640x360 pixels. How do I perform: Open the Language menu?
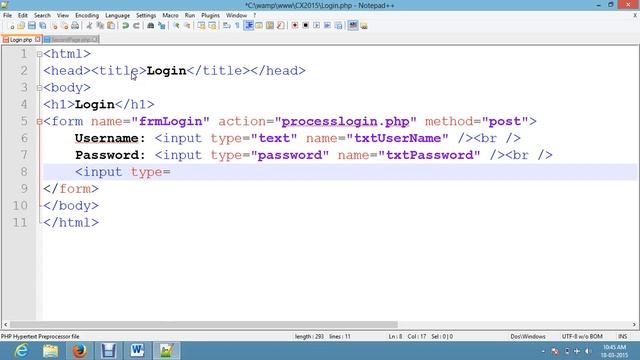click(117, 15)
